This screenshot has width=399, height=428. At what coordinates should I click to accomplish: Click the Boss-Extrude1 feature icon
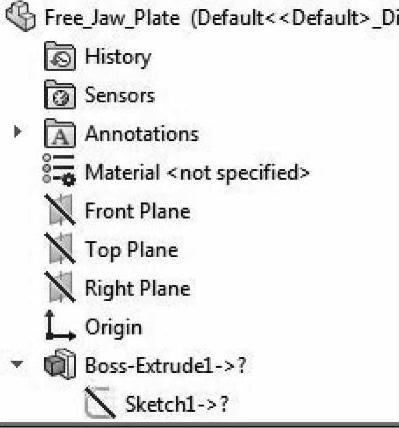tap(59, 364)
